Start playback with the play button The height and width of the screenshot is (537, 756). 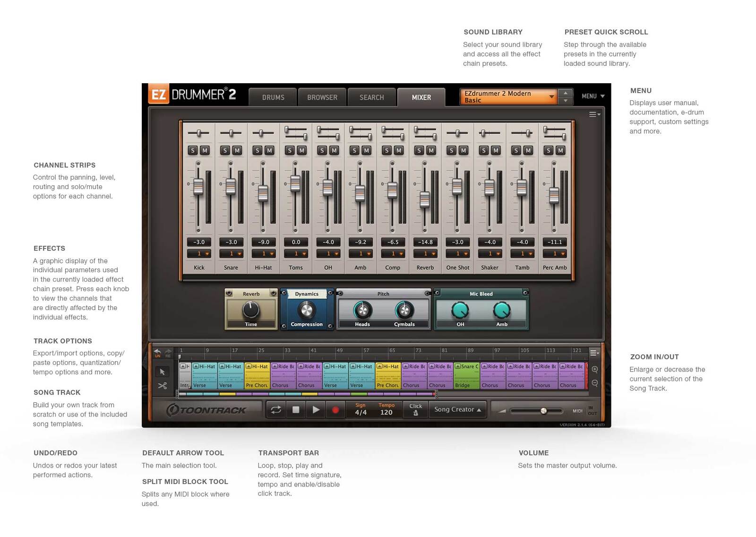[316, 410]
